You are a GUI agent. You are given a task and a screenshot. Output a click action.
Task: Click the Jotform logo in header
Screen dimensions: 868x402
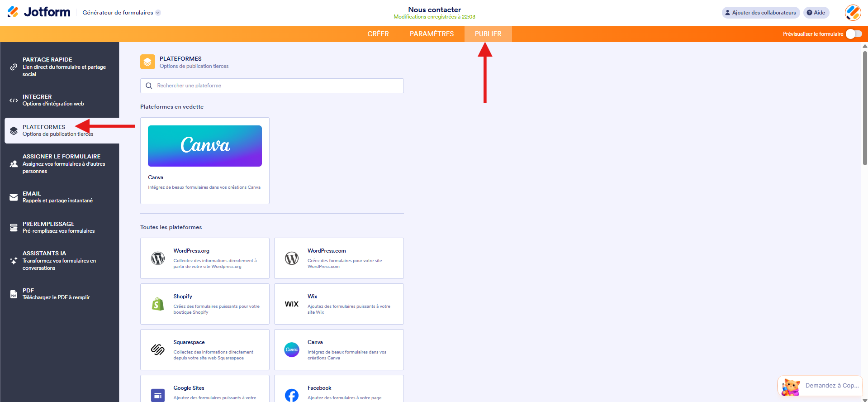[39, 12]
